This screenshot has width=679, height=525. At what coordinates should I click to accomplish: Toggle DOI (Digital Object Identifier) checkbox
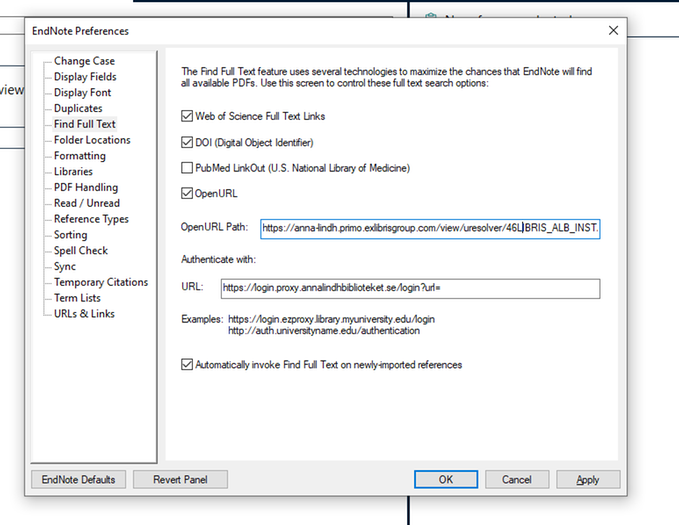[187, 143]
